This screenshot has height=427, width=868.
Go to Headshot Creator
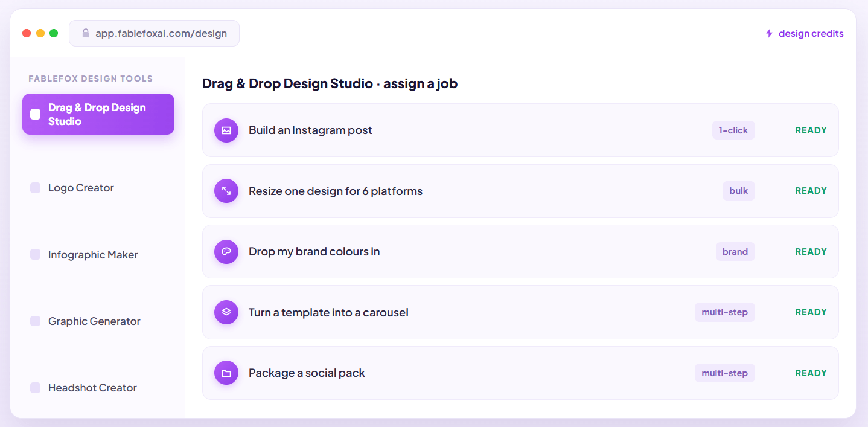(98, 388)
